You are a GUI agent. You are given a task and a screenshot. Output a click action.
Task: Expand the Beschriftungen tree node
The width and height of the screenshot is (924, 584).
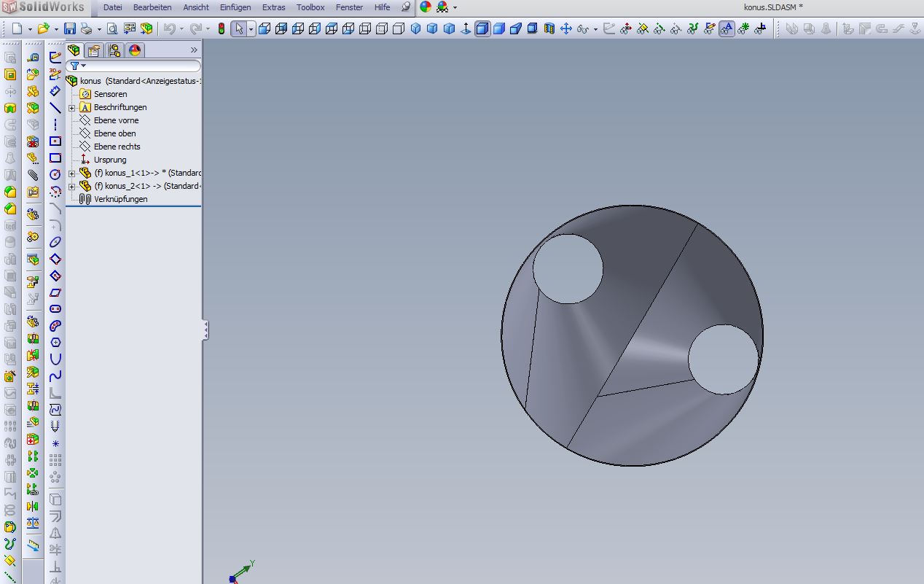tap(71, 108)
